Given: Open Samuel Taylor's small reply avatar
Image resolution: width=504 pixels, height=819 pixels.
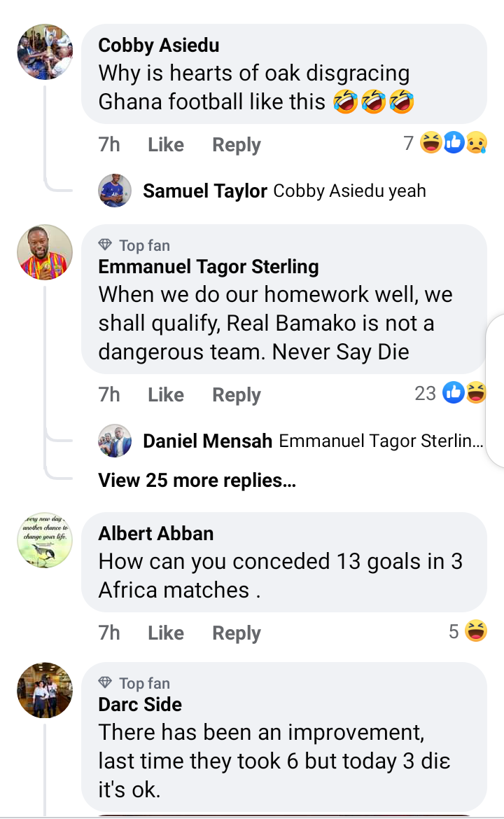Looking at the screenshot, I should click(x=115, y=191).
